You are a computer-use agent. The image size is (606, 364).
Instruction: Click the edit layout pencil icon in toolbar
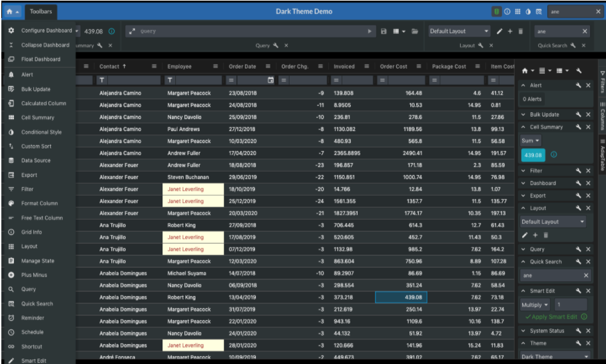[x=499, y=31]
